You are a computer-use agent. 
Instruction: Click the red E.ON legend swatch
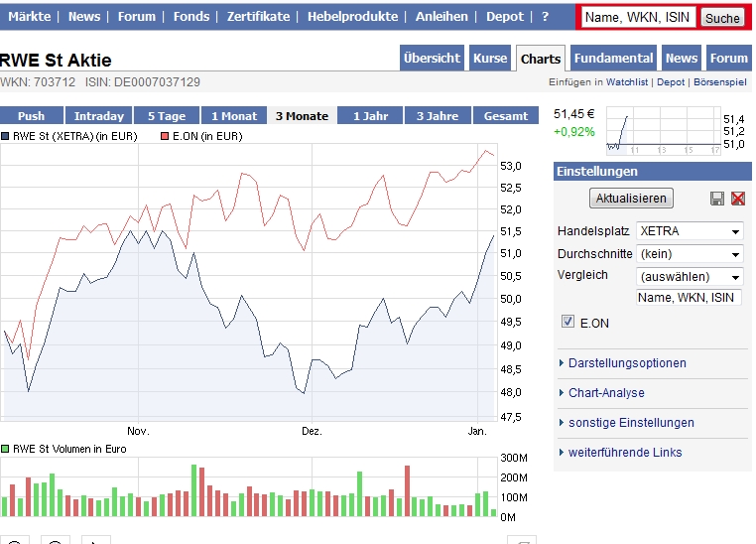[165, 136]
